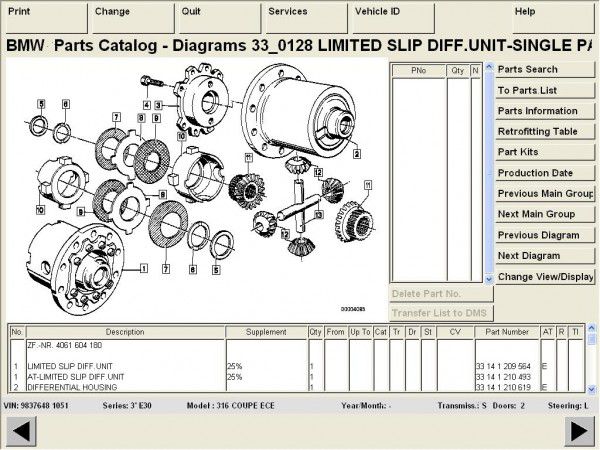The image size is (600, 450).
Task: Select Production Date button
Action: (545, 173)
